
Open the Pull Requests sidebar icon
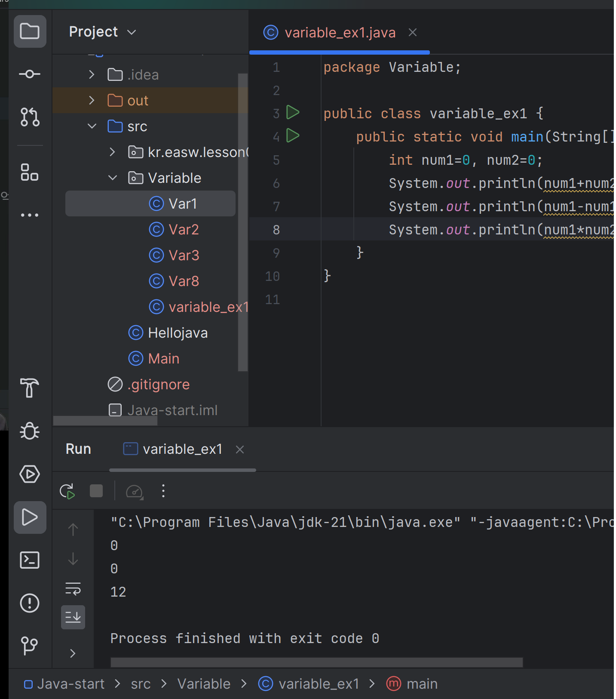pos(30,117)
